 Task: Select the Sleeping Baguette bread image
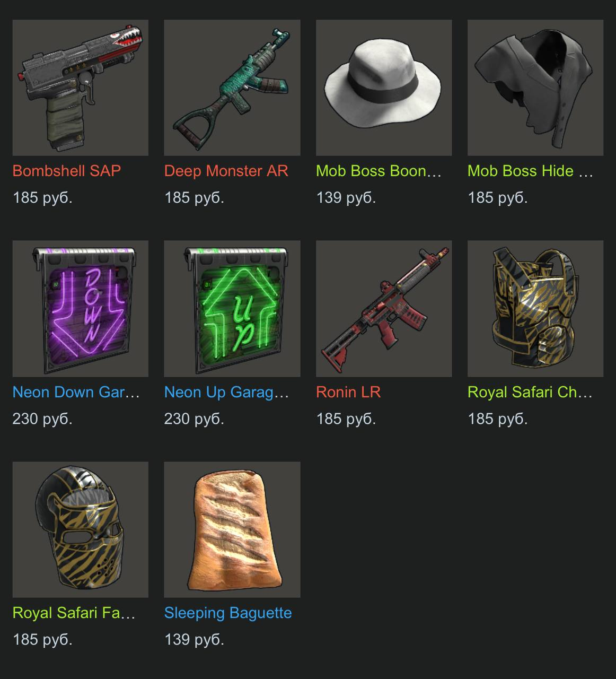[232, 529]
